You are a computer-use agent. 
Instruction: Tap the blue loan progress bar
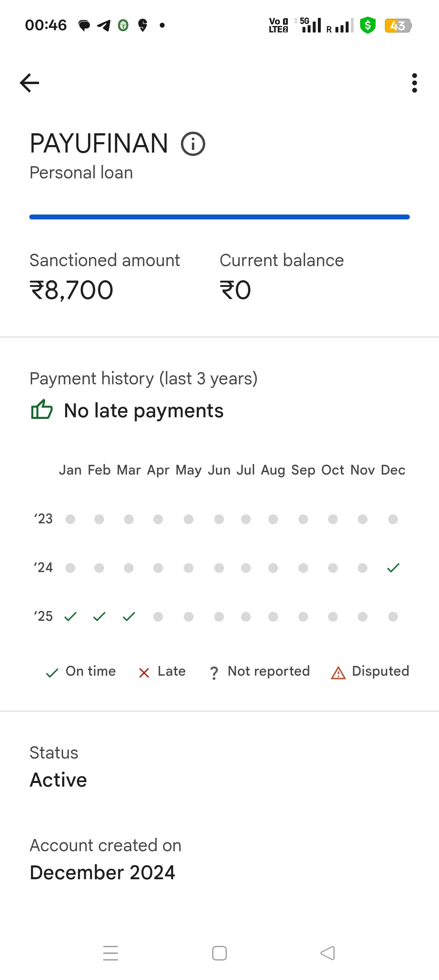click(219, 217)
